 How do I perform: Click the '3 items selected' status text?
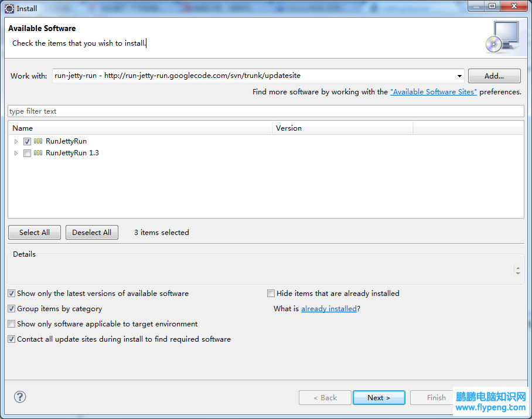[162, 233]
